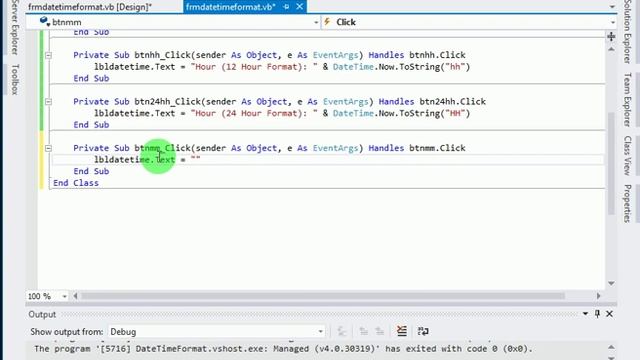
Task: Close the frmdatetimeformat.vb code tab
Action: (300, 7)
